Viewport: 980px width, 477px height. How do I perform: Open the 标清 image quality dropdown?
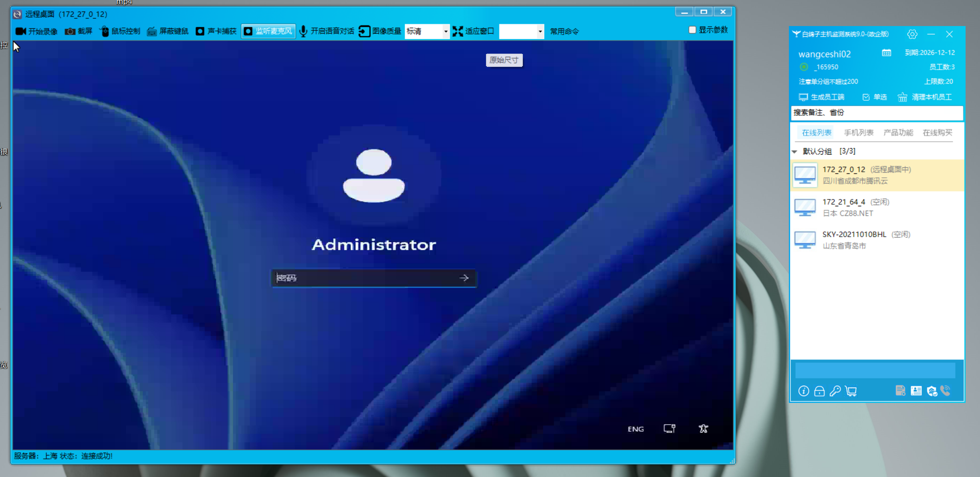pos(446,31)
